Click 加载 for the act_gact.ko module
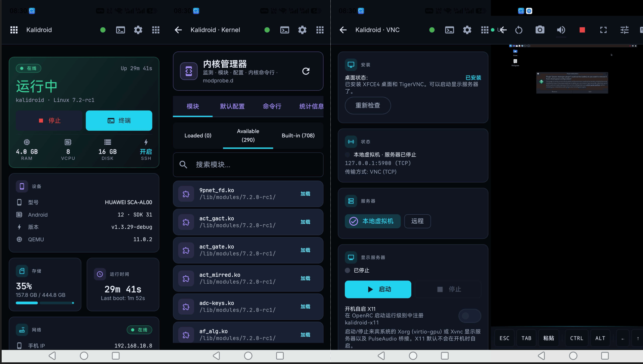 305,222
